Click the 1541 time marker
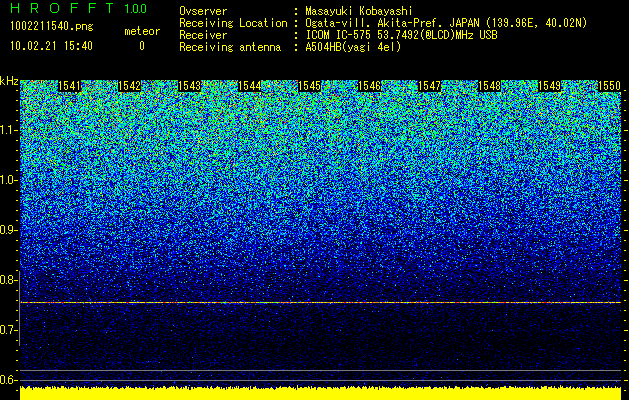The image size is (629, 400). point(69,86)
